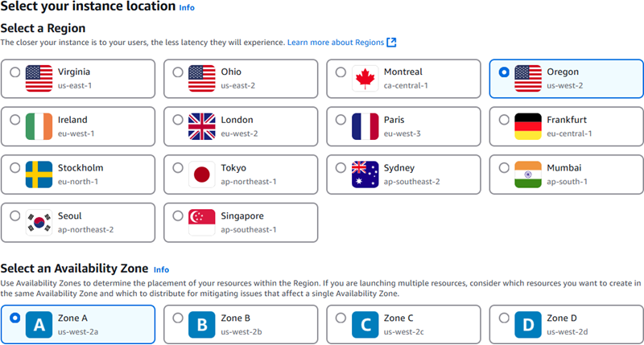Open Info link next to instance location

pyautogui.click(x=187, y=7)
